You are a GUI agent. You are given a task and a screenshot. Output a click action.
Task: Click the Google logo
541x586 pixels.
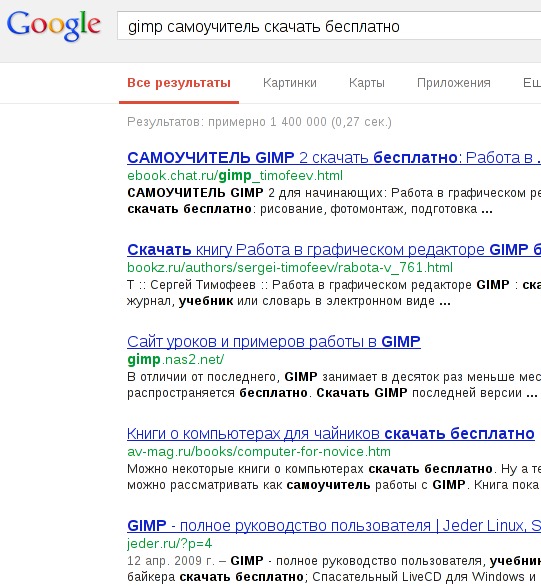coord(53,25)
